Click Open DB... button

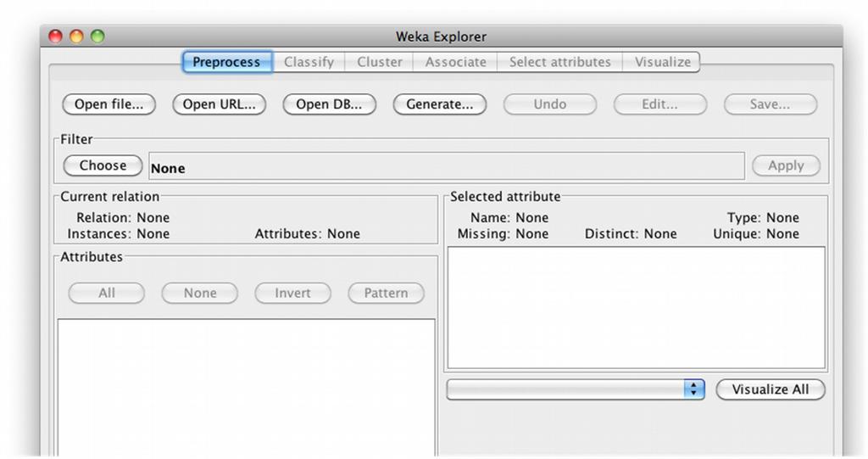pos(330,104)
